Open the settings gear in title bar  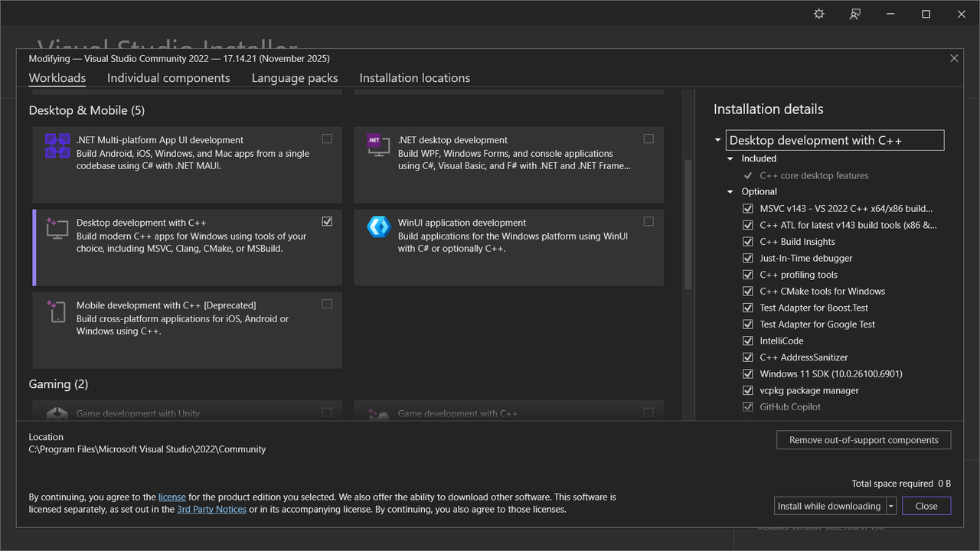[x=819, y=14]
